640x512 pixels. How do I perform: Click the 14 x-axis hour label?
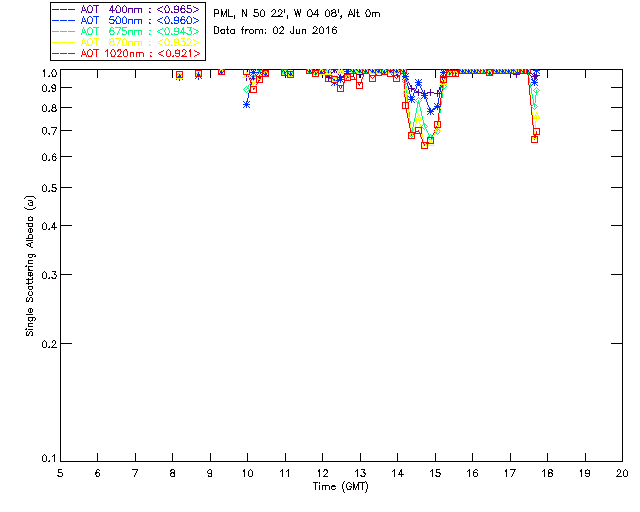[x=398, y=473]
